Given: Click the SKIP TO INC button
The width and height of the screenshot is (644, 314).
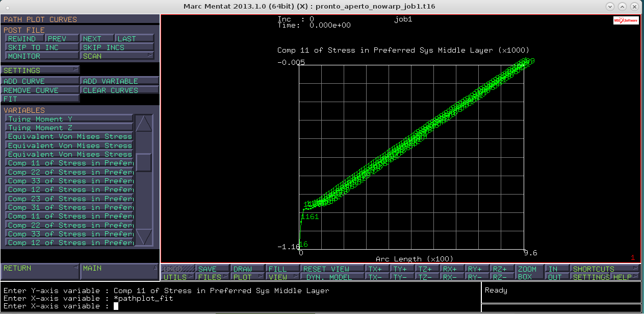Looking at the screenshot, I should coord(42,47).
